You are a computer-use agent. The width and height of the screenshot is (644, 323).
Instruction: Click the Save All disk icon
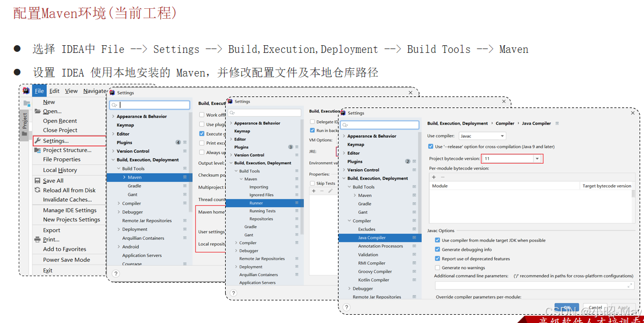(37, 181)
